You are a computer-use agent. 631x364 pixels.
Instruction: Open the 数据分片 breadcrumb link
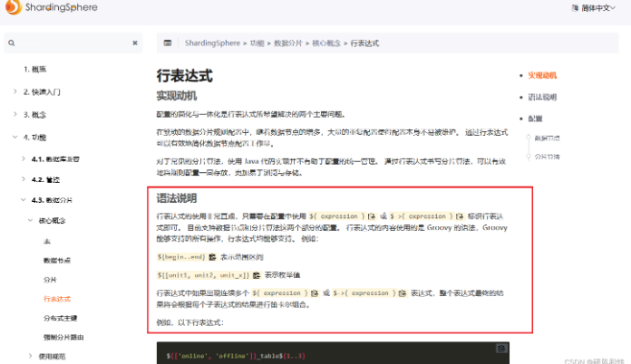[x=288, y=43]
